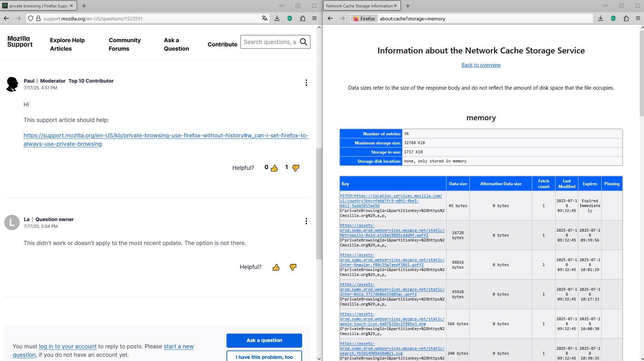Screen dimensions: 644x361
Task: Click Back to overview link
Action: [481, 65]
